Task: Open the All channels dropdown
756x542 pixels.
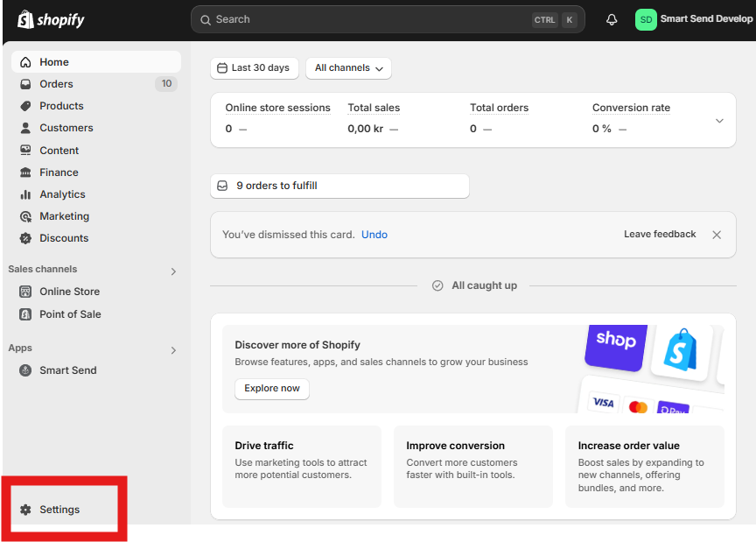Action: [x=348, y=68]
